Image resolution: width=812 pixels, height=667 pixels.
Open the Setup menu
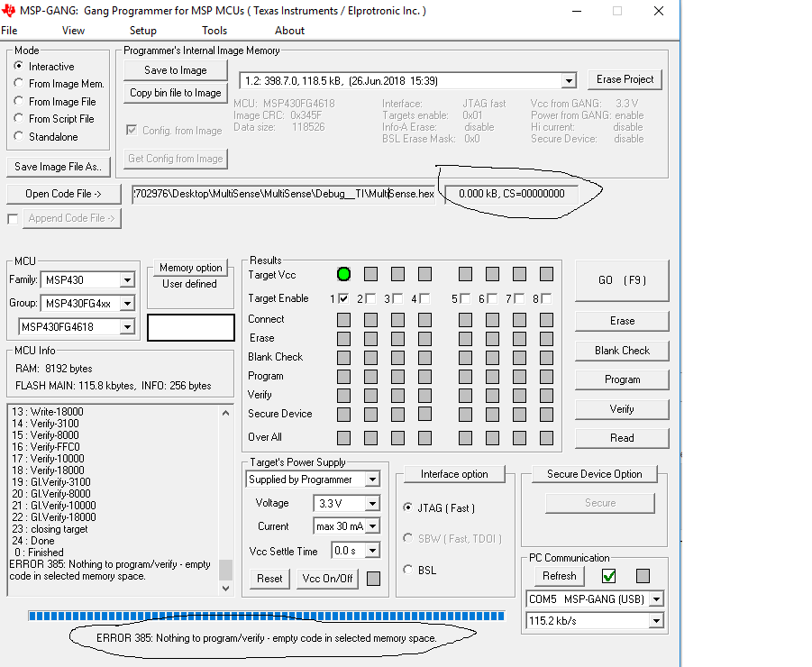[143, 31]
